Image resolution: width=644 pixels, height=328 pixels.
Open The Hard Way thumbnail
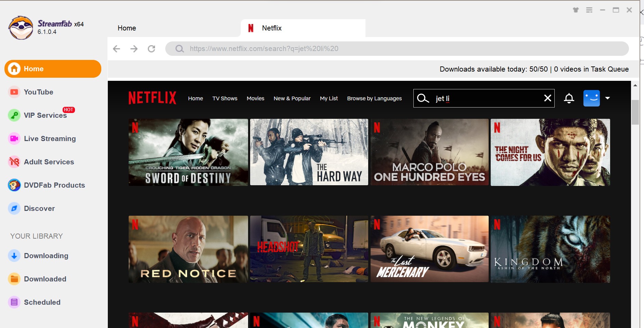click(309, 152)
